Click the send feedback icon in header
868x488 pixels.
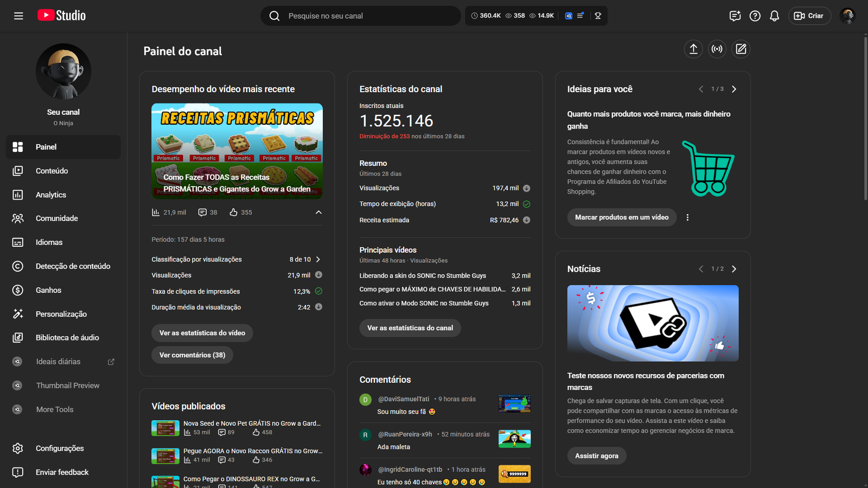(x=735, y=16)
